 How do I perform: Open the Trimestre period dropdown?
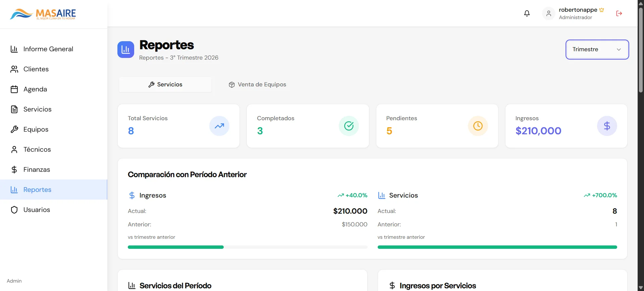(597, 50)
